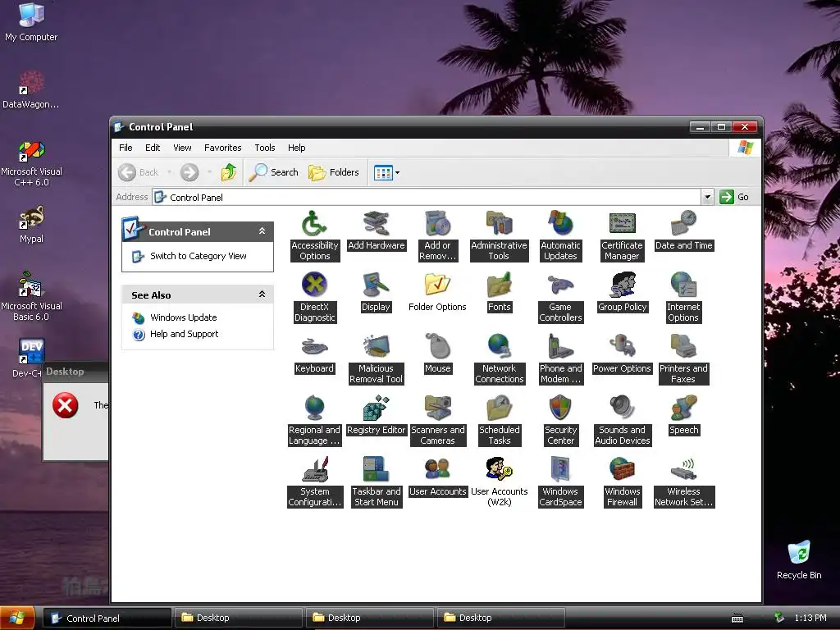Open the View menu
840x630 pixels.
tap(182, 148)
